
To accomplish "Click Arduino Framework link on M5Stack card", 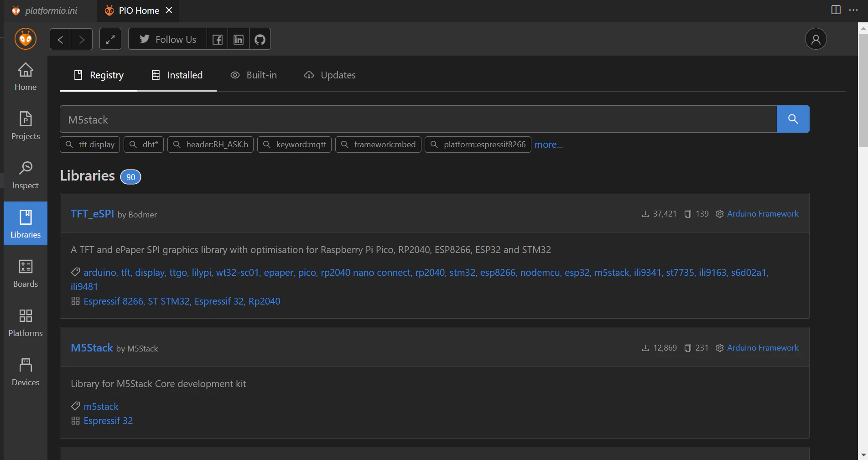I will (x=763, y=348).
